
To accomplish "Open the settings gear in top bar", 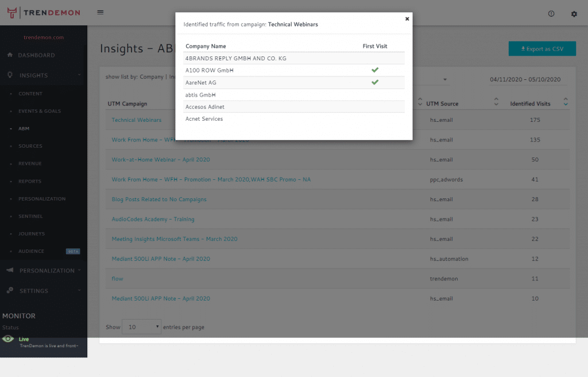I will 574,14.
